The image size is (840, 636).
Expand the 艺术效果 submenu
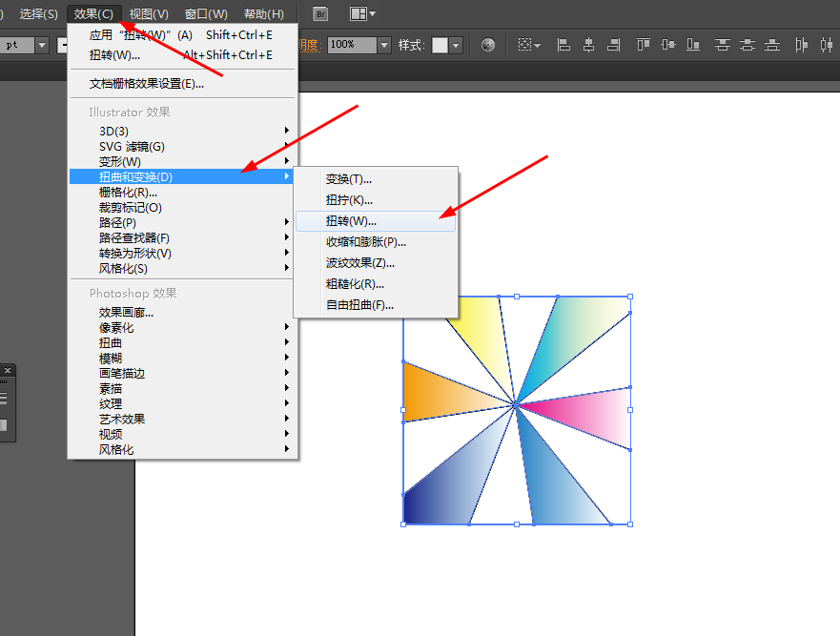(182, 419)
